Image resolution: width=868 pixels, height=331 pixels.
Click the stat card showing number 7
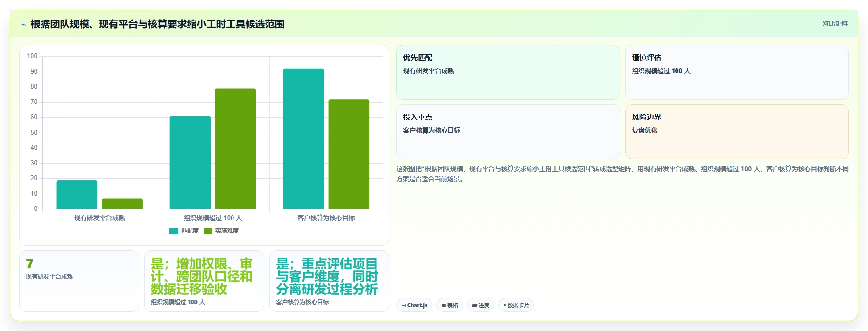(x=79, y=281)
